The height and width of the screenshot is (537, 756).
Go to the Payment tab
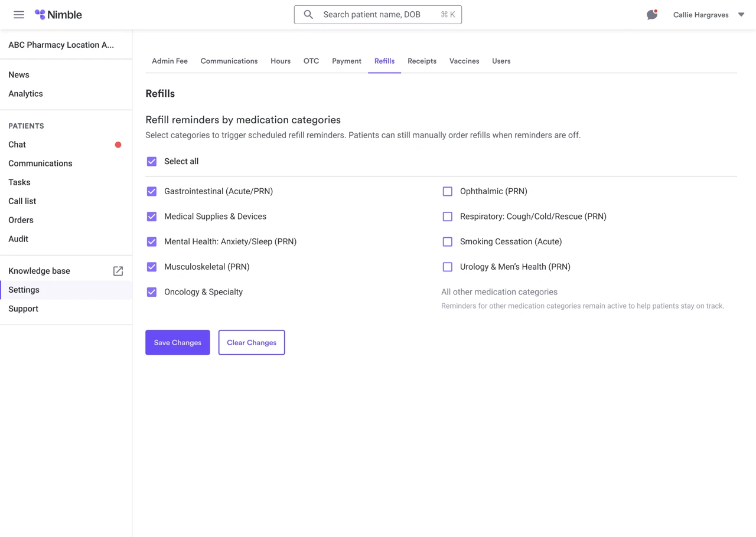347,61
